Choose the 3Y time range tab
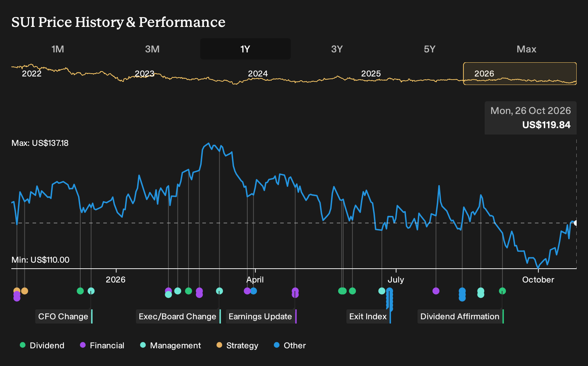 337,49
